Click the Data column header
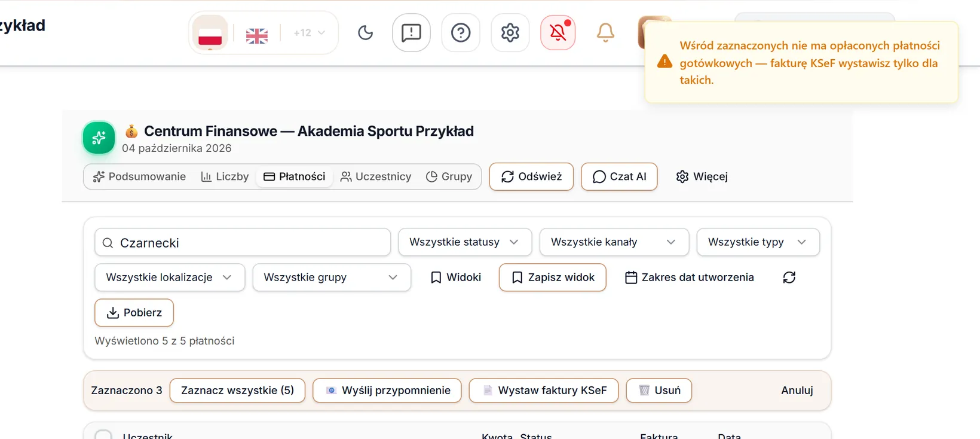The height and width of the screenshot is (439, 980). pyautogui.click(x=729, y=436)
